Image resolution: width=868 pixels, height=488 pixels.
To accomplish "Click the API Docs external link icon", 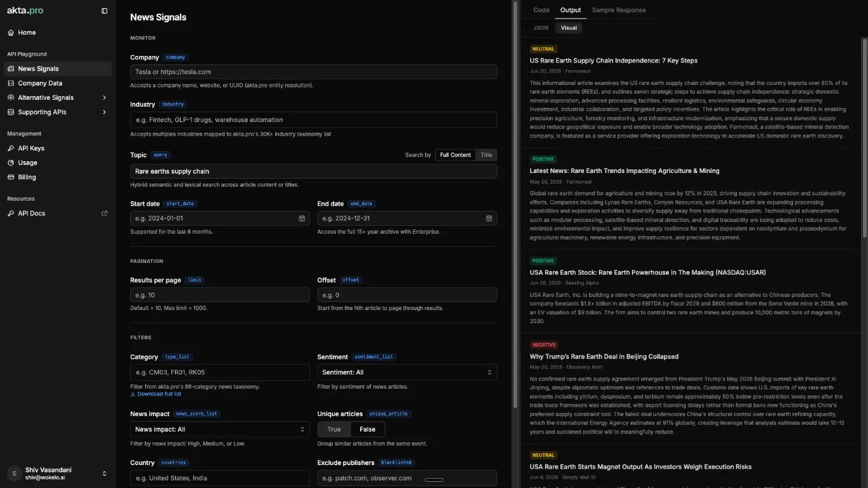I will 104,213.
